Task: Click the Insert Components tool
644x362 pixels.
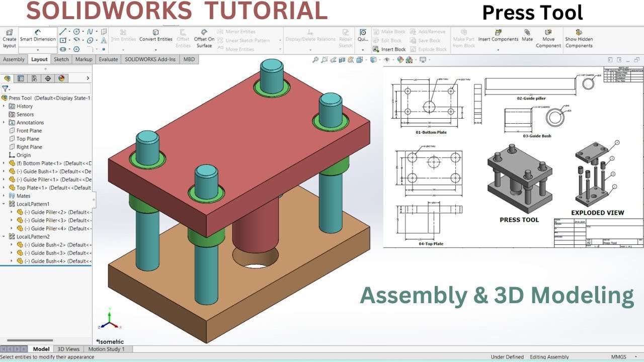Action: click(x=498, y=35)
